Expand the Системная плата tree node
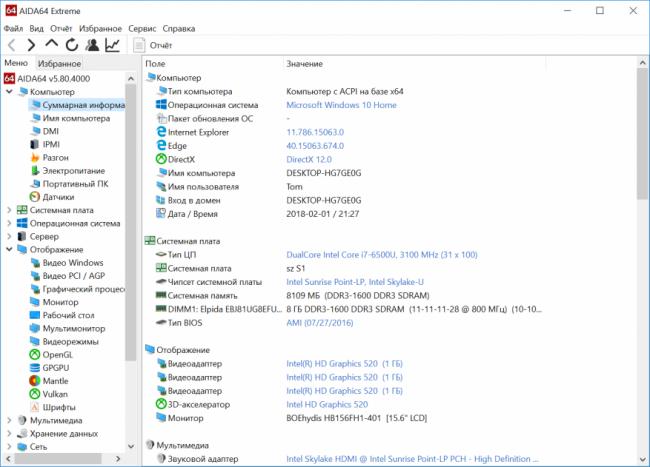Image resolution: width=650 pixels, height=467 pixels. click(x=9, y=210)
